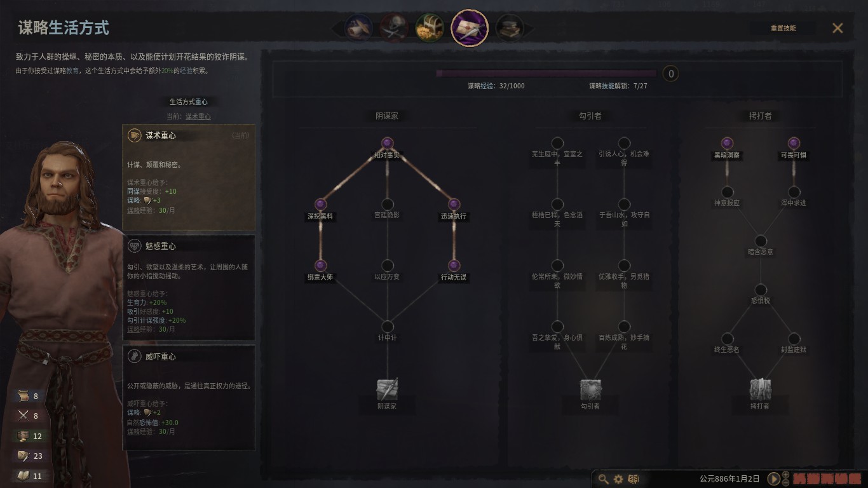The width and height of the screenshot is (868, 488).
Task: Unlock the 计中计 perk node
Action: pos(387,327)
